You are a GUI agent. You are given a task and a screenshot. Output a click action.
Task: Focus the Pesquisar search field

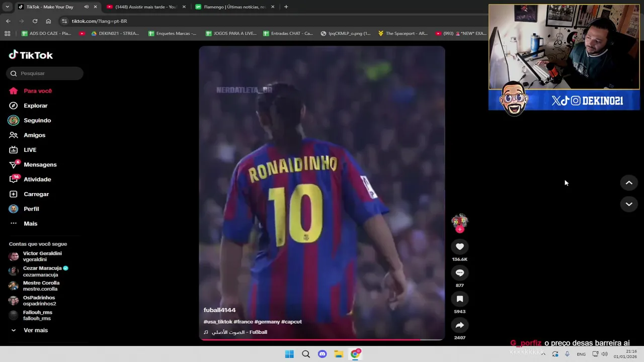[45, 73]
